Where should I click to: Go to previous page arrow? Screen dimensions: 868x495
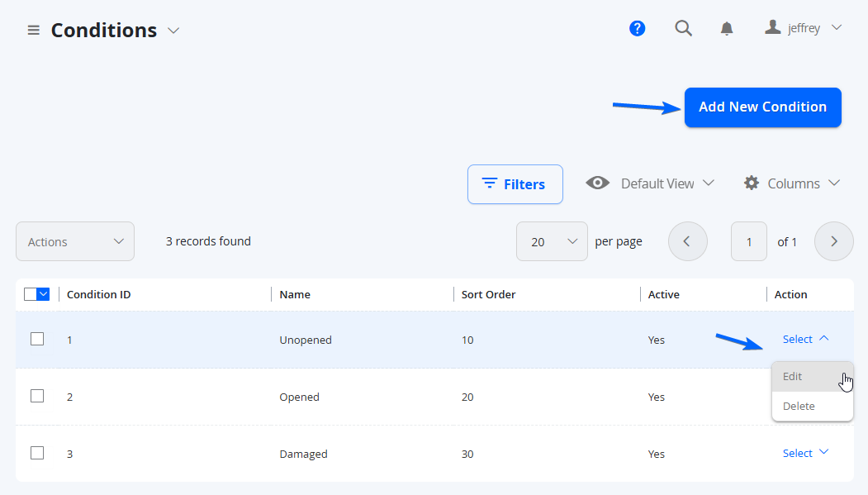[687, 241]
